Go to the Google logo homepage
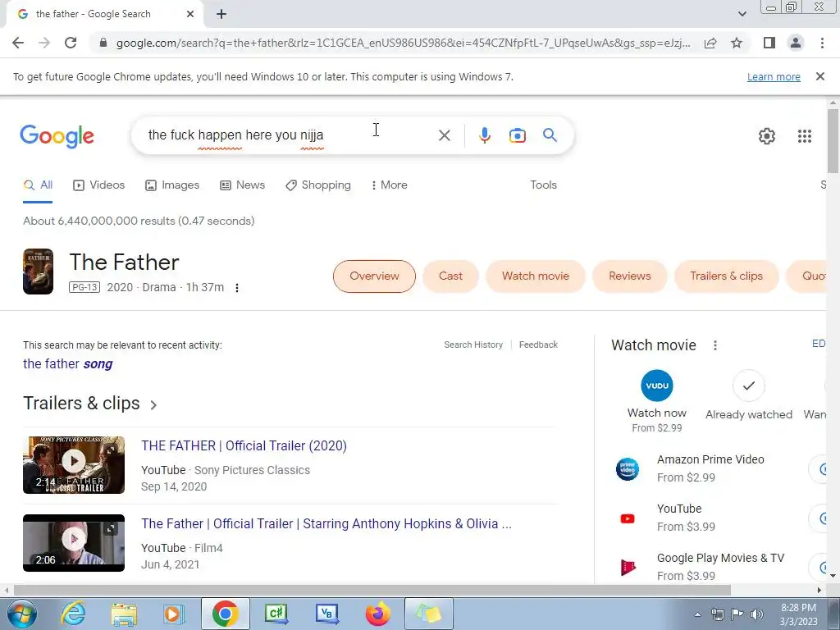Viewport: 840px width, 630px height. coord(57,136)
